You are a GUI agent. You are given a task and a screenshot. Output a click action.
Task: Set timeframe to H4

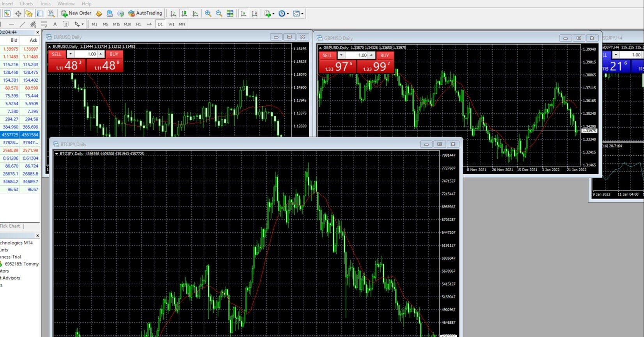(149, 24)
